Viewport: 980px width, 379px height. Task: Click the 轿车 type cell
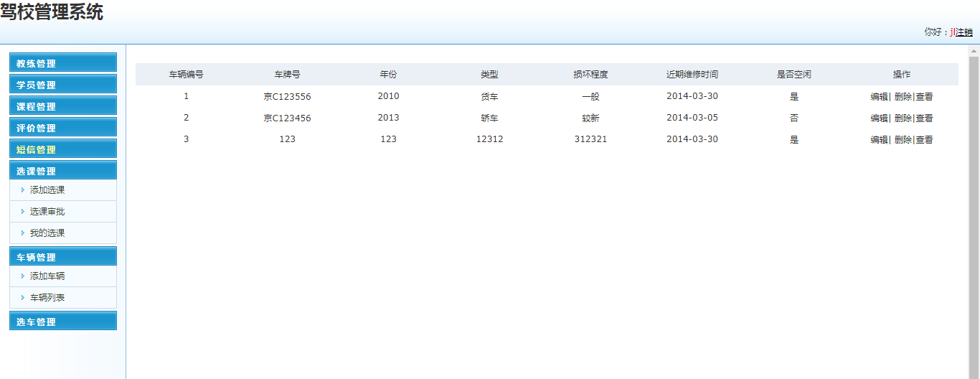pyautogui.click(x=489, y=118)
